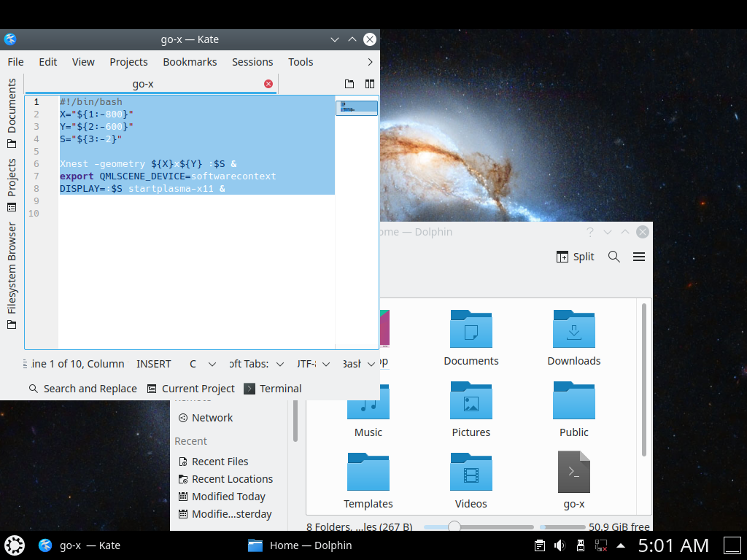Click the volume icon in system tray
This screenshot has height=560, width=747.
[x=560, y=545]
